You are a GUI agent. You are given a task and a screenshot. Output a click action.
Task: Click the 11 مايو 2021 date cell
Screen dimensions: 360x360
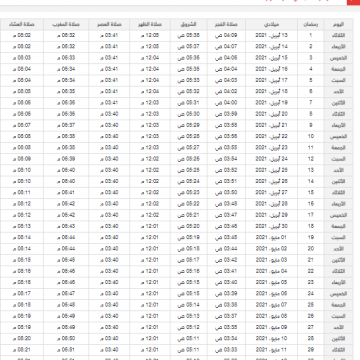pos(271,350)
